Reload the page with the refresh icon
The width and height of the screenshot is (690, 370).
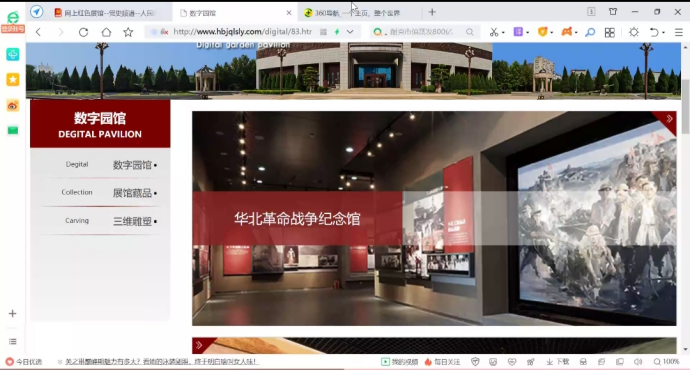[84, 32]
